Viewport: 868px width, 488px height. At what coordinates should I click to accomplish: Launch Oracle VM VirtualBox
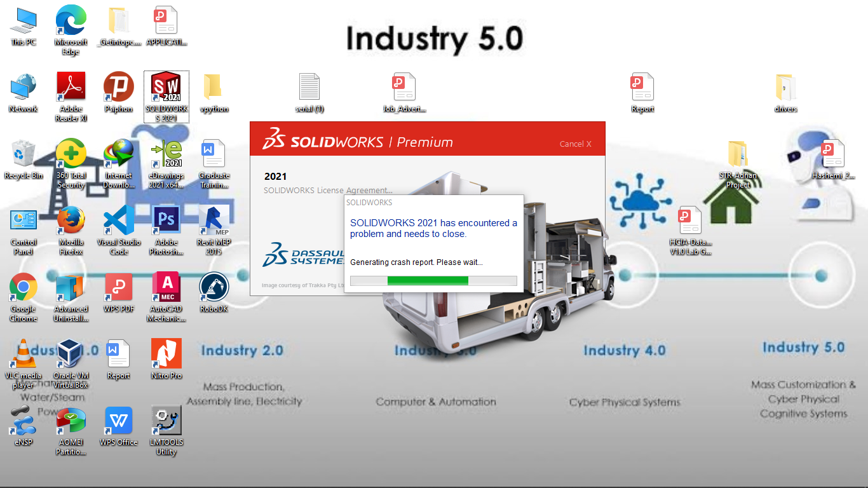pyautogui.click(x=71, y=363)
